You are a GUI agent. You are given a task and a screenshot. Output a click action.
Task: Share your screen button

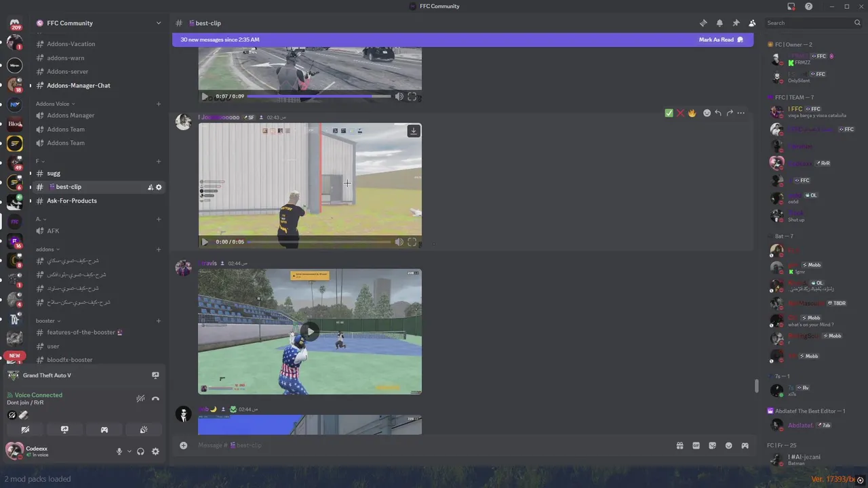(64, 430)
